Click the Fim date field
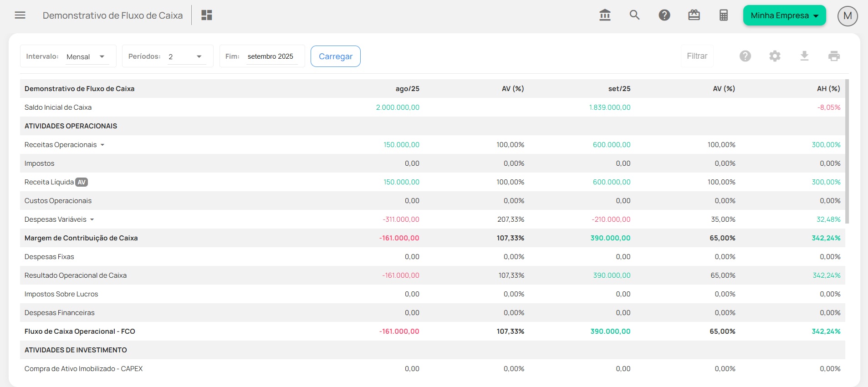 272,56
